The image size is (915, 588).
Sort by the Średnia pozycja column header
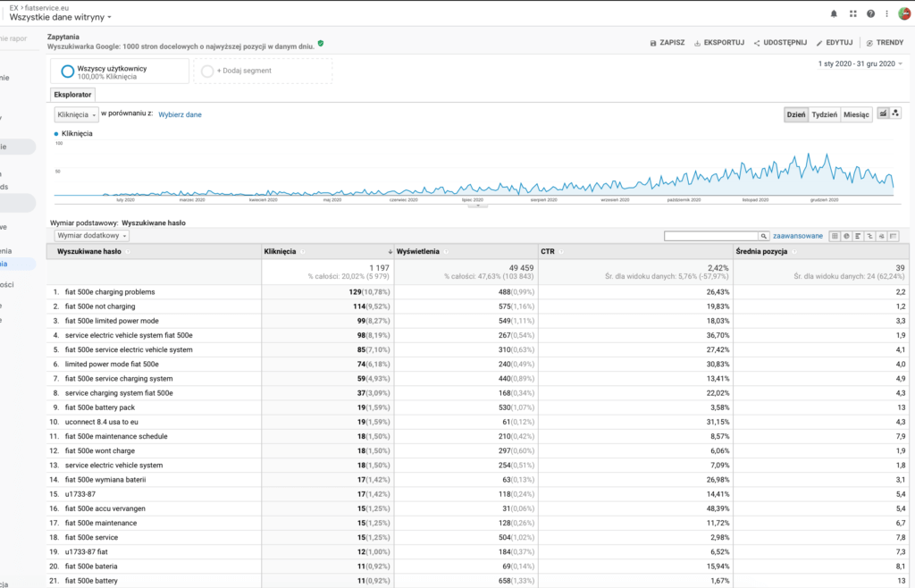coord(761,252)
